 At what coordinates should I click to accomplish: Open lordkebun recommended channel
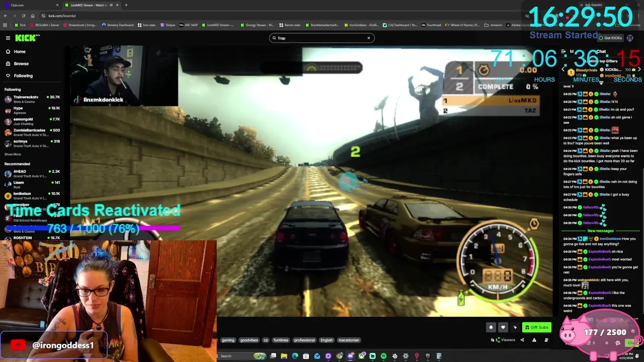pyautogui.click(x=32, y=196)
